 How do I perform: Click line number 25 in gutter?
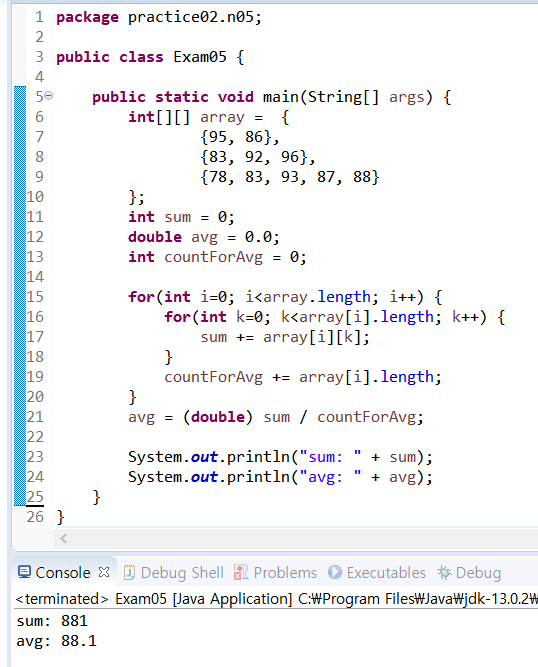coord(35,497)
